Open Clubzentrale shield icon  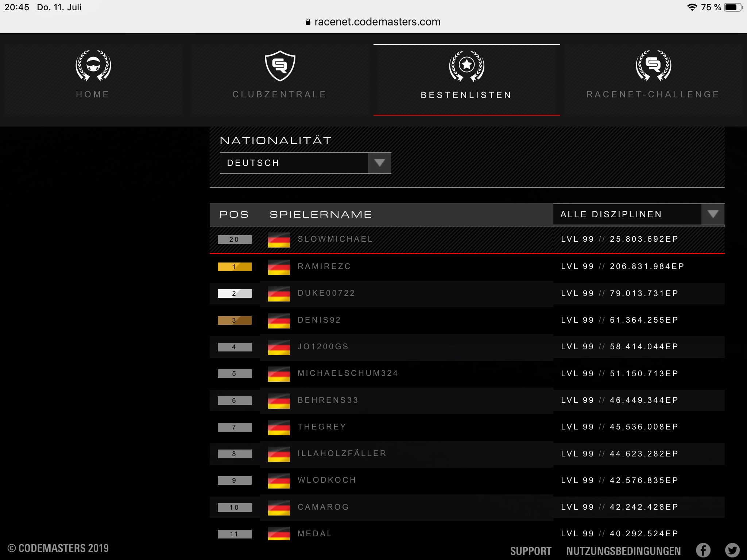pos(280,66)
